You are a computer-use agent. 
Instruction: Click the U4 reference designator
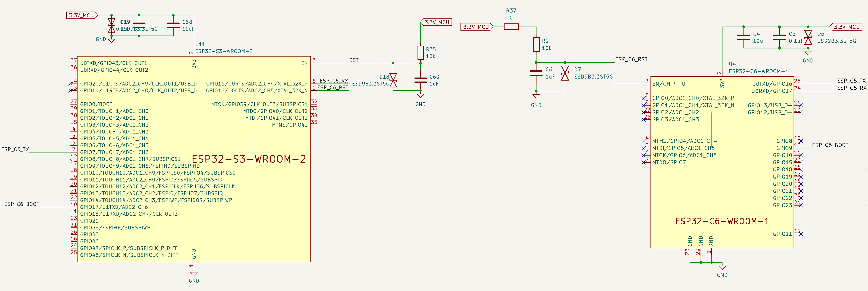tap(732, 64)
